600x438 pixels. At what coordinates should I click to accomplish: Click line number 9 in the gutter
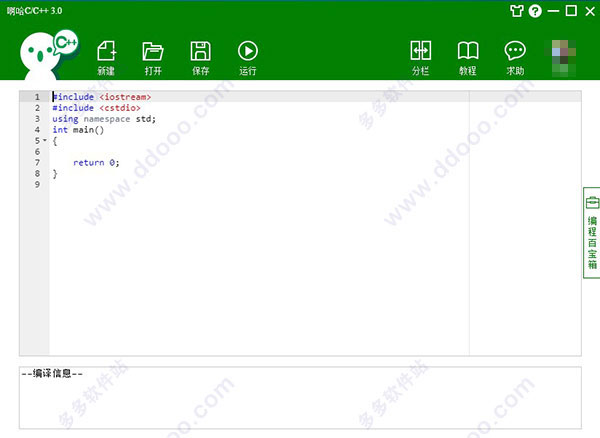pos(37,184)
